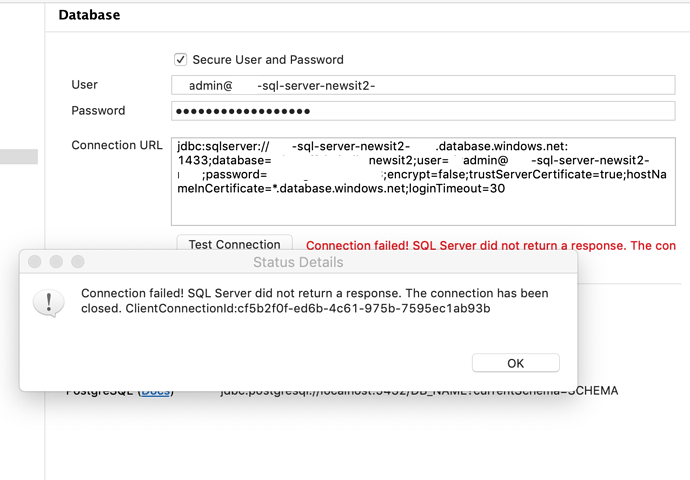Viewport: 690px width, 480px height.
Task: Click the red Connection failed error text
Action: point(490,245)
